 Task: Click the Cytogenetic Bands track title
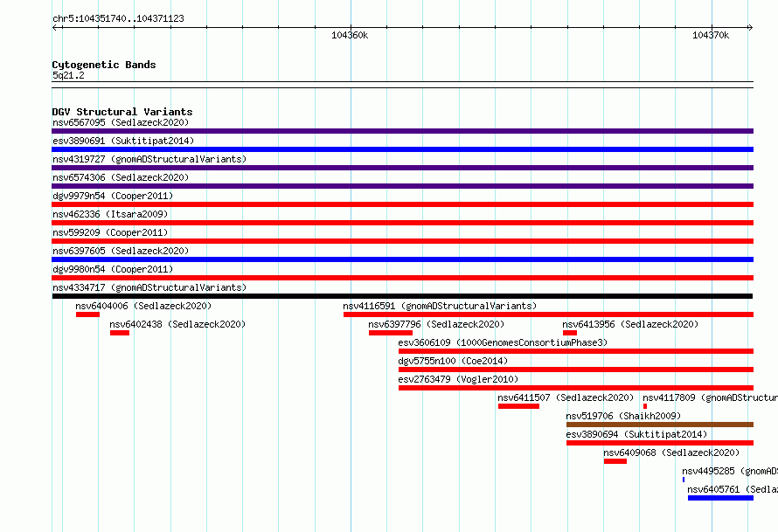(x=104, y=65)
